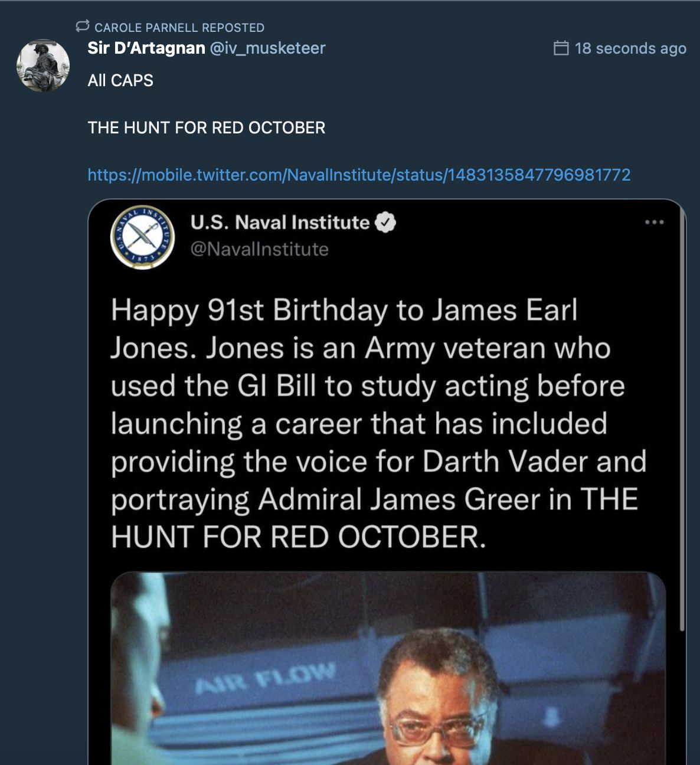Click the U.S. Naval Institute seal logo
Image resolution: width=700 pixels, height=765 pixels.
pyautogui.click(x=142, y=237)
